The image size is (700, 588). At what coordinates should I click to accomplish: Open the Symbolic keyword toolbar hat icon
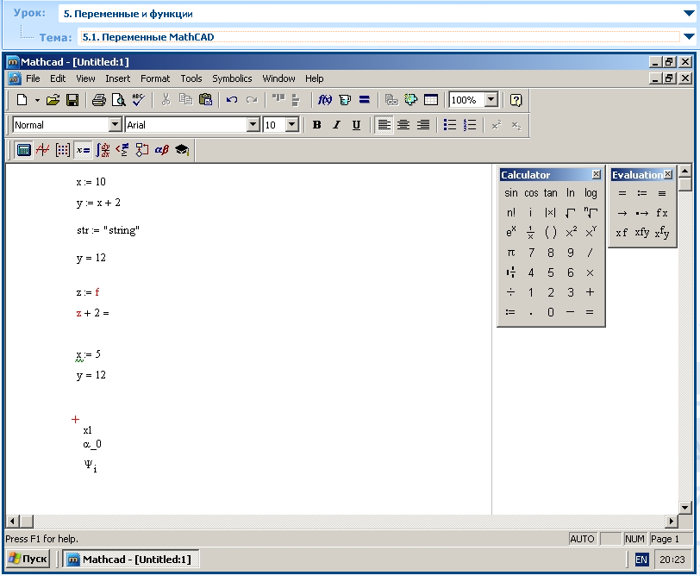point(182,150)
